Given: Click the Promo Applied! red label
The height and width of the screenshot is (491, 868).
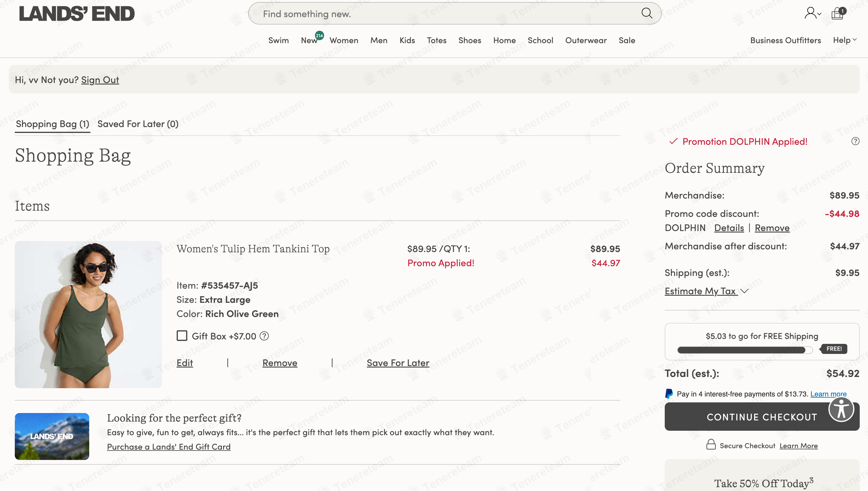Looking at the screenshot, I should point(441,263).
